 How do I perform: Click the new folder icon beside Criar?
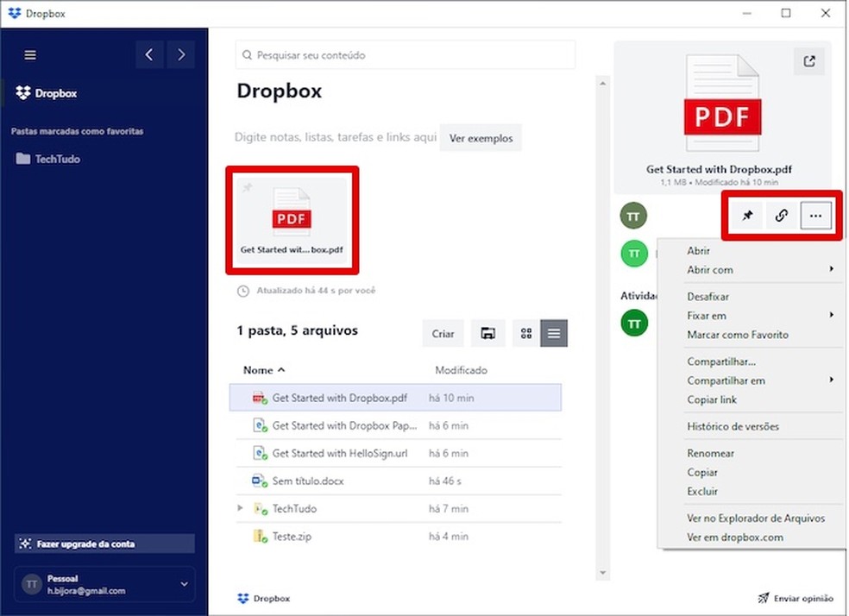coord(487,334)
